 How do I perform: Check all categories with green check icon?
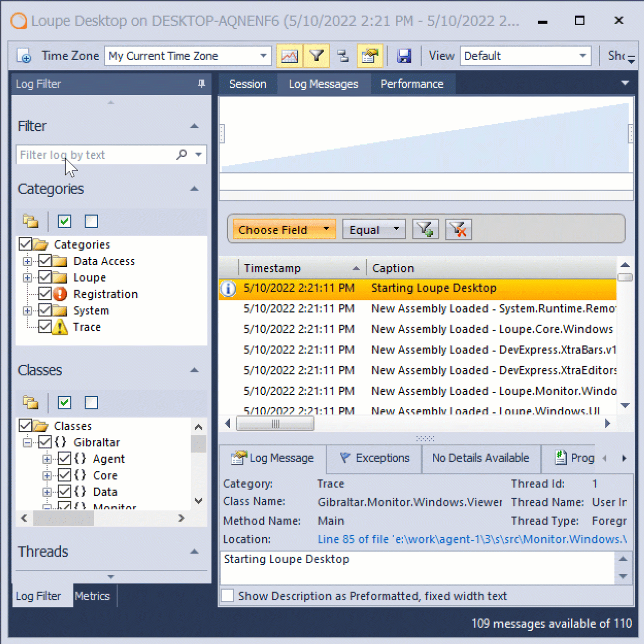click(64, 221)
